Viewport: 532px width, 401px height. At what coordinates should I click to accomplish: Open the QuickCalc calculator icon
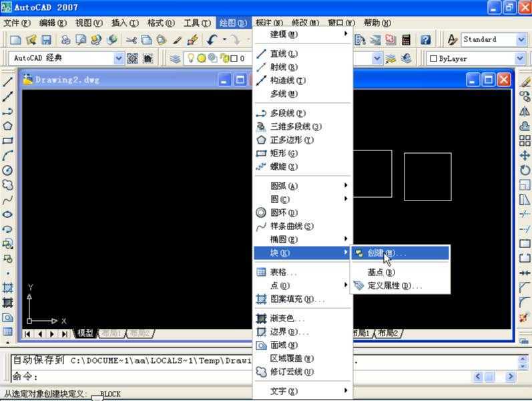(x=406, y=39)
